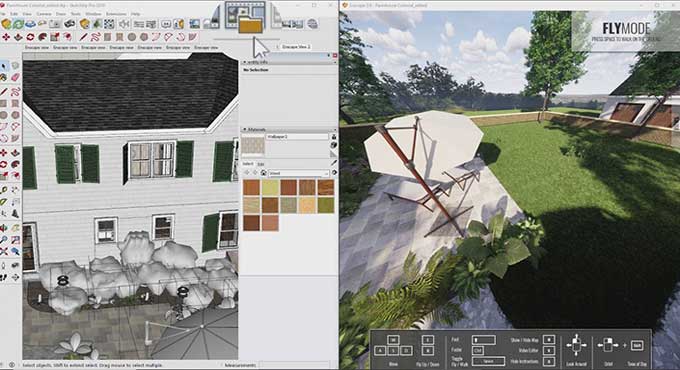Toggle Enscape Live Updates
The height and width of the screenshot is (370, 680).
(x=18, y=24)
